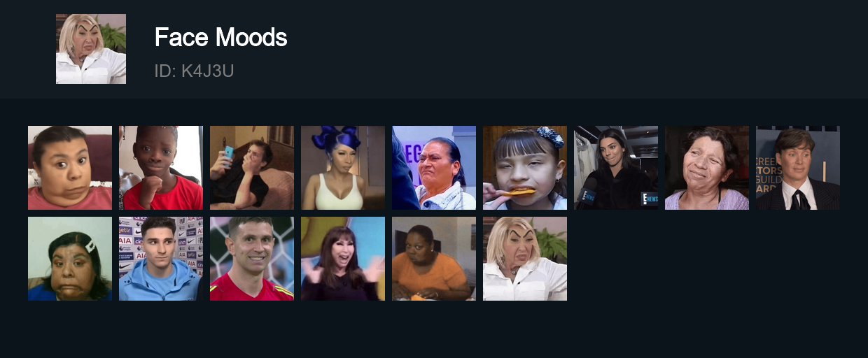Pick the grimacing woman on purple background sticker
Screen dimensions: 868x358
click(x=434, y=168)
